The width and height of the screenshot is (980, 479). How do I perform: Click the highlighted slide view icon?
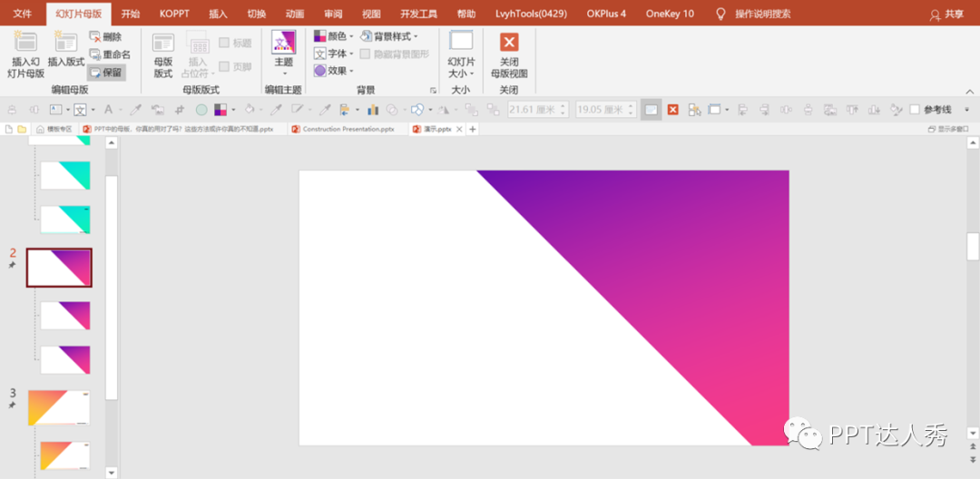[x=652, y=110]
